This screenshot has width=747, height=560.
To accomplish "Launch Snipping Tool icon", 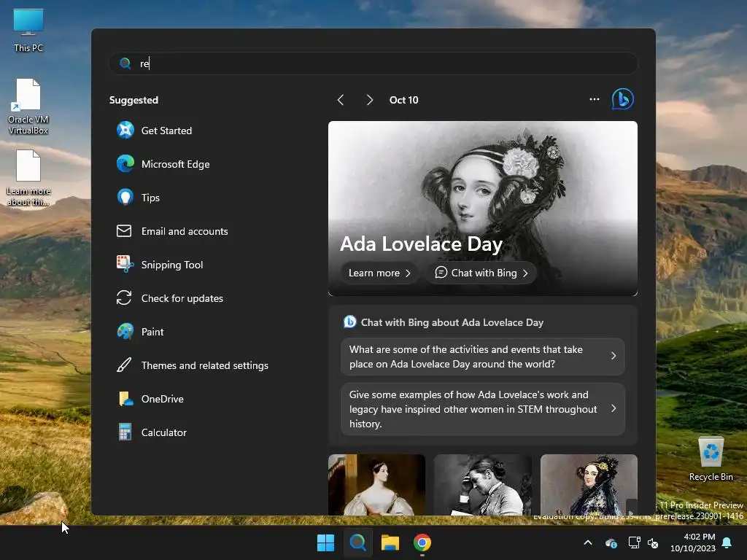I will (x=125, y=264).
